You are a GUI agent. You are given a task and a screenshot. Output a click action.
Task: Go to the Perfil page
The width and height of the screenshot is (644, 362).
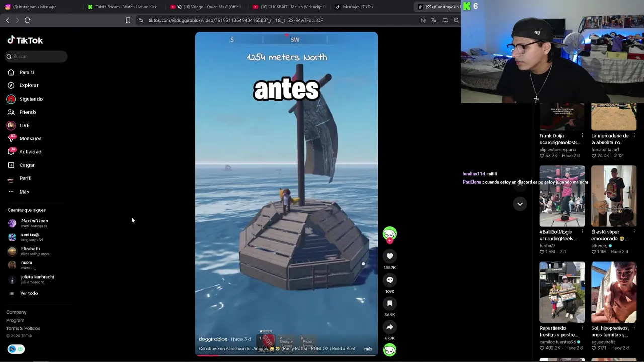coord(20,178)
